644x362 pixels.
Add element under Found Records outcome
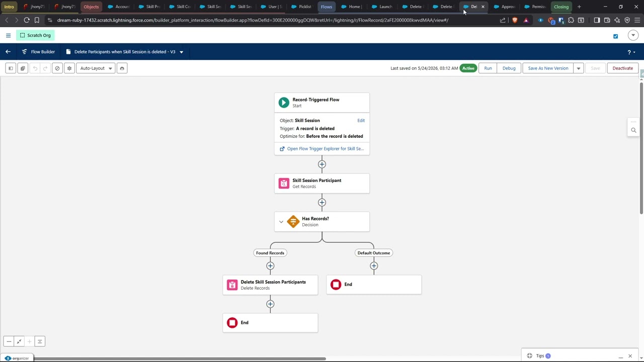pos(270,266)
